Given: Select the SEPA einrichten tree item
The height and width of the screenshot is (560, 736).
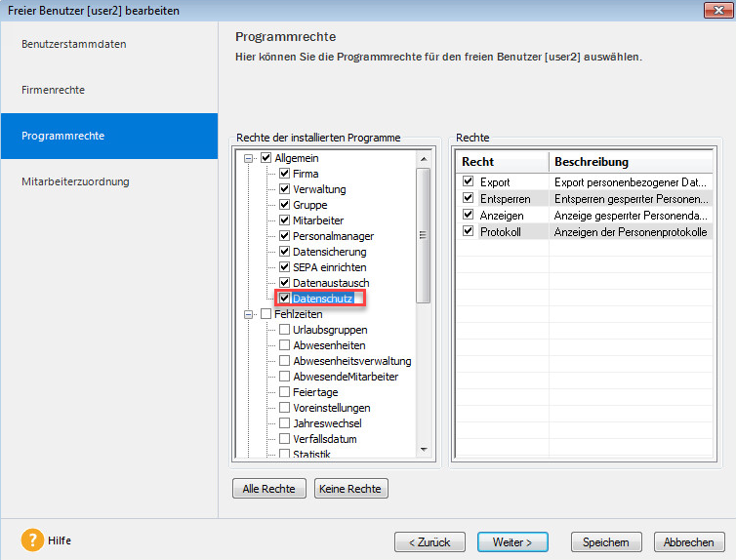Looking at the screenshot, I should 331,267.
